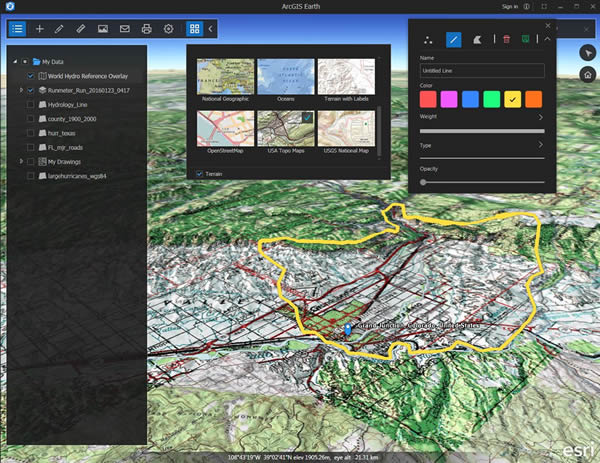600x463 pixels.
Task: Check the FL_mjr_roads layer
Action: (31, 147)
